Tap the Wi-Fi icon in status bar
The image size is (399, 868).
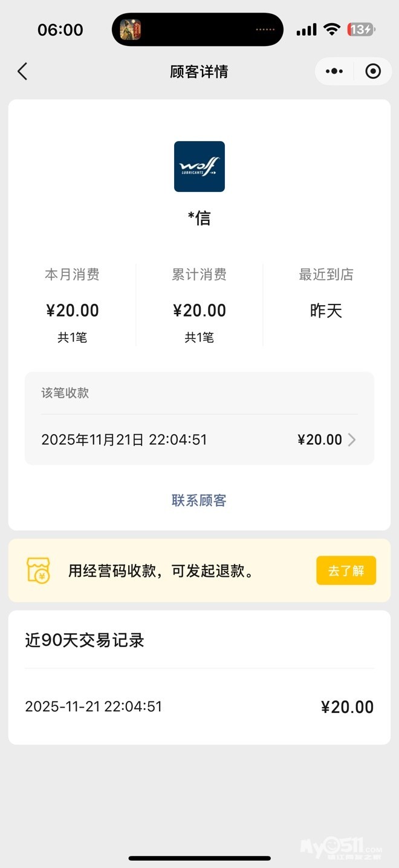(x=331, y=30)
